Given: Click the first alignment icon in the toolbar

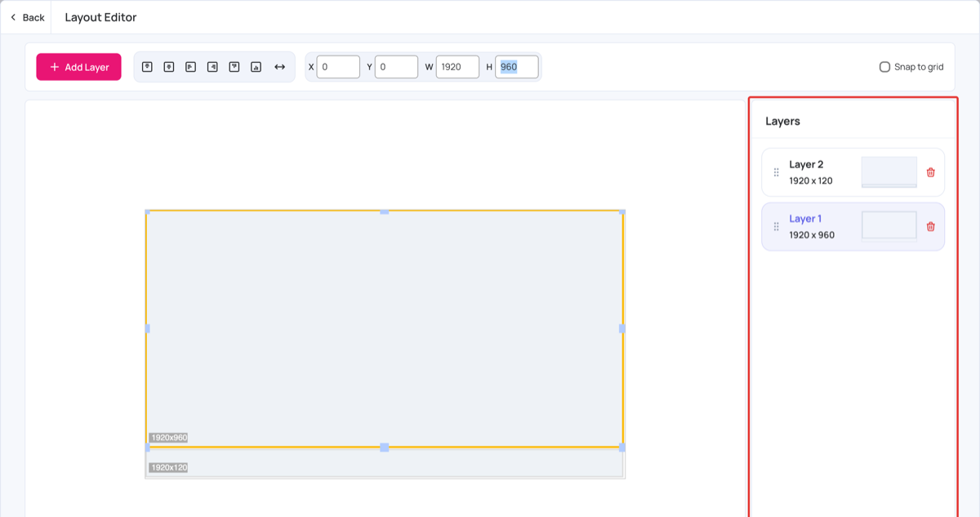Looking at the screenshot, I should click(147, 67).
